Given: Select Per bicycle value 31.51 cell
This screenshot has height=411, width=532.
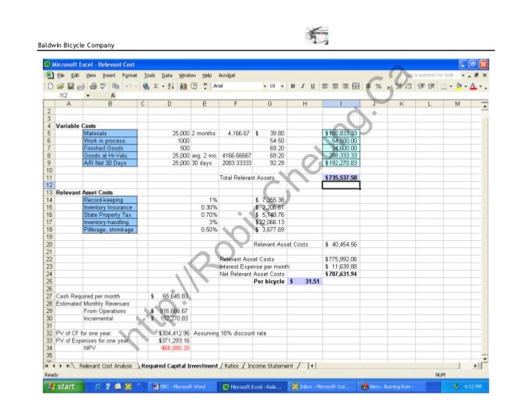Looking at the screenshot, I should click(305, 281).
